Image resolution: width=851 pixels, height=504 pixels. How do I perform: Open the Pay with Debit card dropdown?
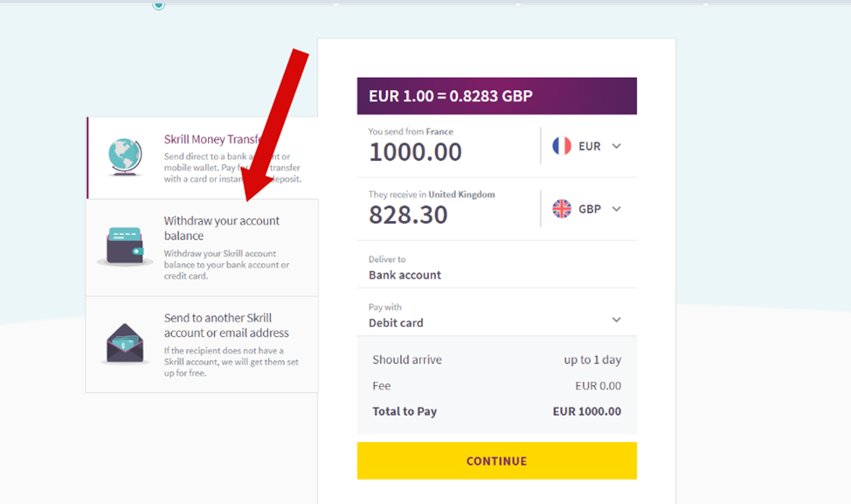(616, 320)
